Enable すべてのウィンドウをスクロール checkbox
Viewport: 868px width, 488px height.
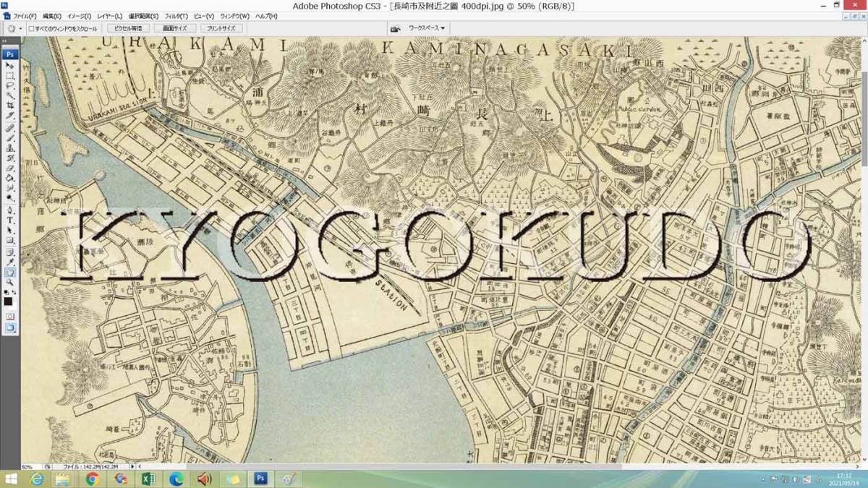tap(31, 29)
